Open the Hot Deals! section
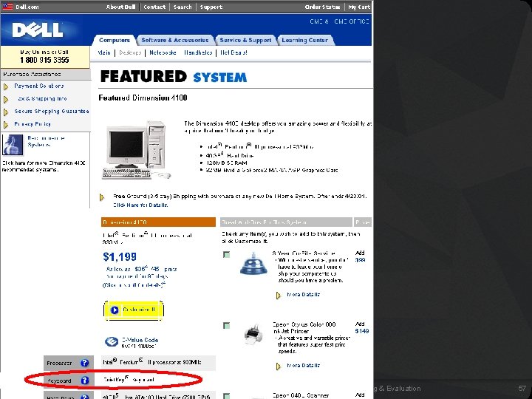This screenshot has width=532, height=399. point(233,52)
